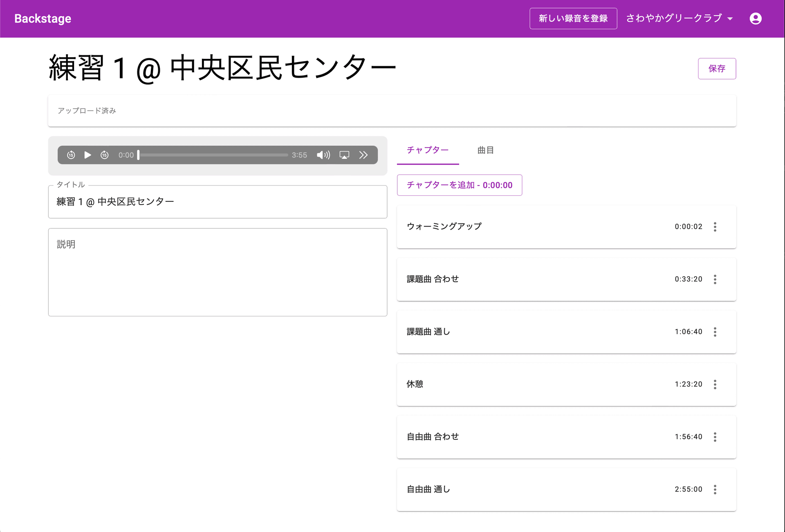Skip forward 15 seconds in the recording
The height and width of the screenshot is (532, 785).
[x=105, y=155]
